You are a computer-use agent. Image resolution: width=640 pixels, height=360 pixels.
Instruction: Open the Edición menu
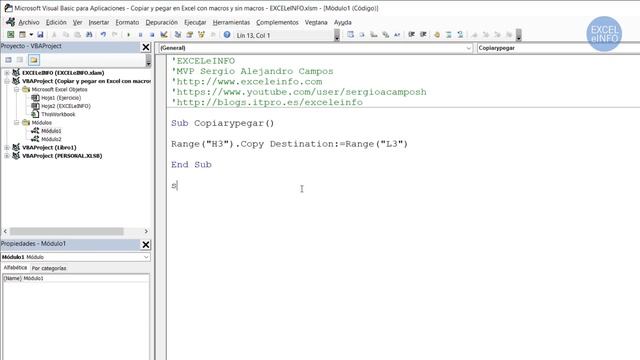pos(56,22)
